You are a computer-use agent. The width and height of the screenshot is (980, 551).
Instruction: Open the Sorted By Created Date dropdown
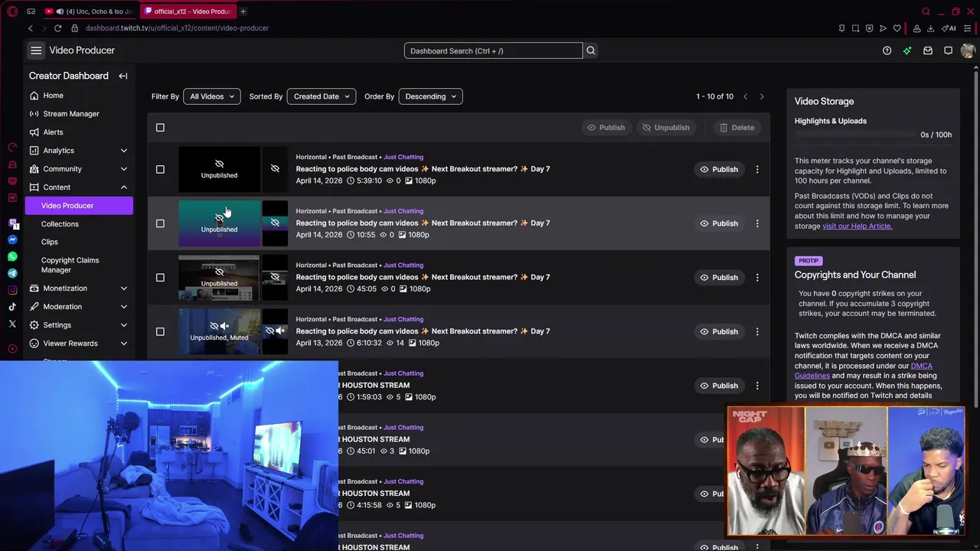pos(321,96)
